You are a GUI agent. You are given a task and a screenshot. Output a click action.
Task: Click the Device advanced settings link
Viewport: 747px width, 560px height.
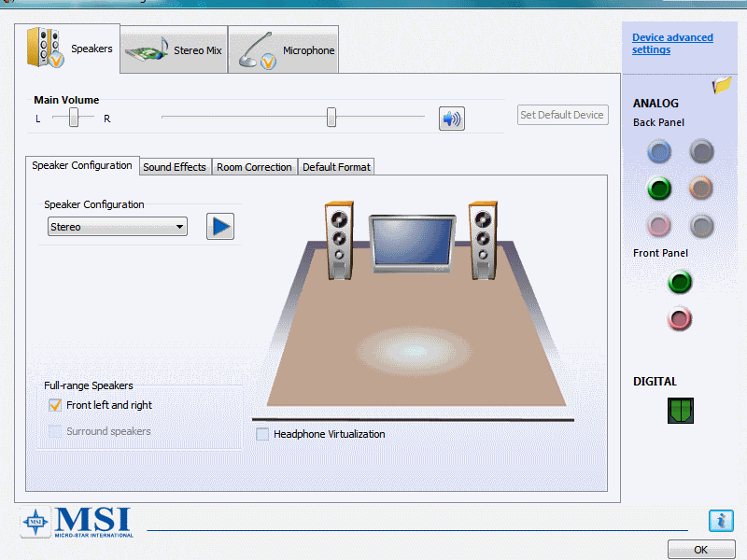[671, 44]
